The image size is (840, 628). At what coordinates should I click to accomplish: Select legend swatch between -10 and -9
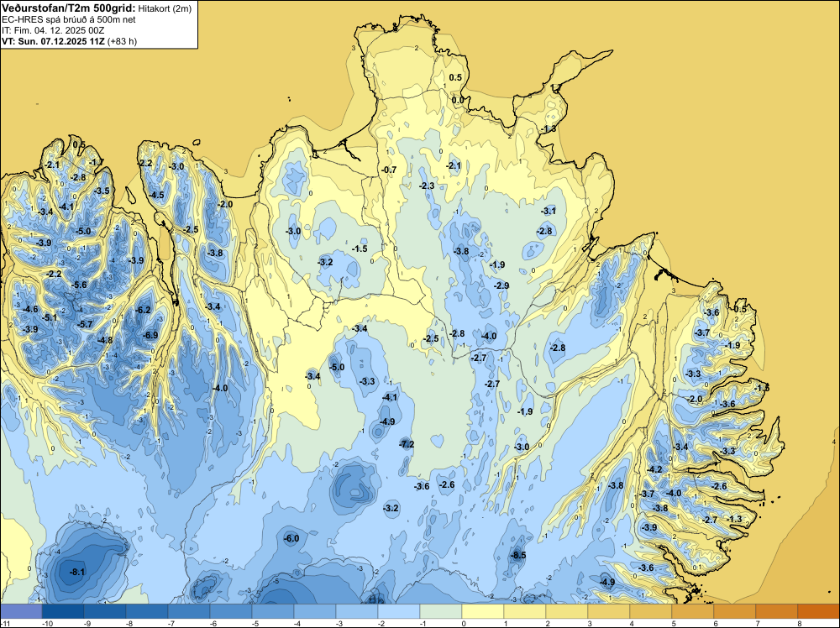click(x=63, y=611)
